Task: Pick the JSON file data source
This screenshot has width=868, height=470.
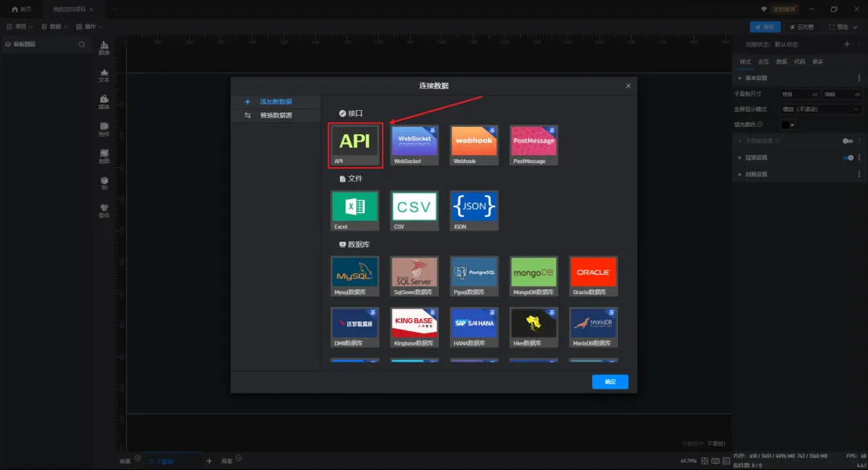Action: tap(474, 211)
